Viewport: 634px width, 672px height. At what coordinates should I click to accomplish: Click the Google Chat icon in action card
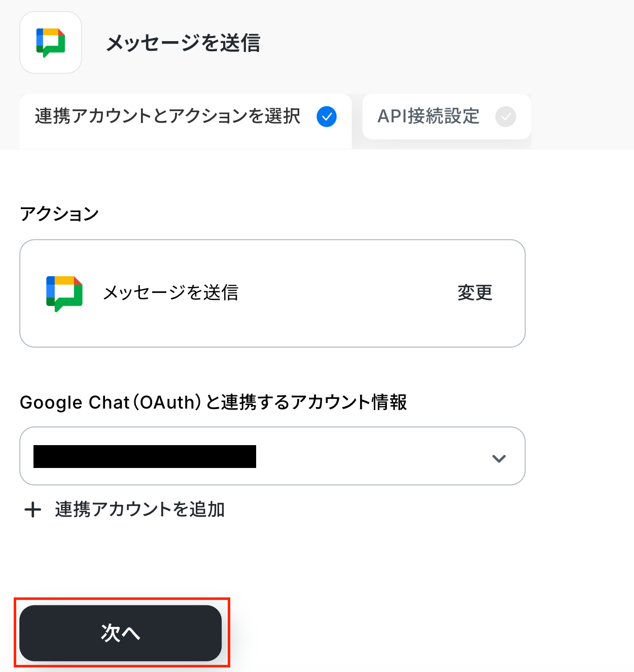pos(64,293)
